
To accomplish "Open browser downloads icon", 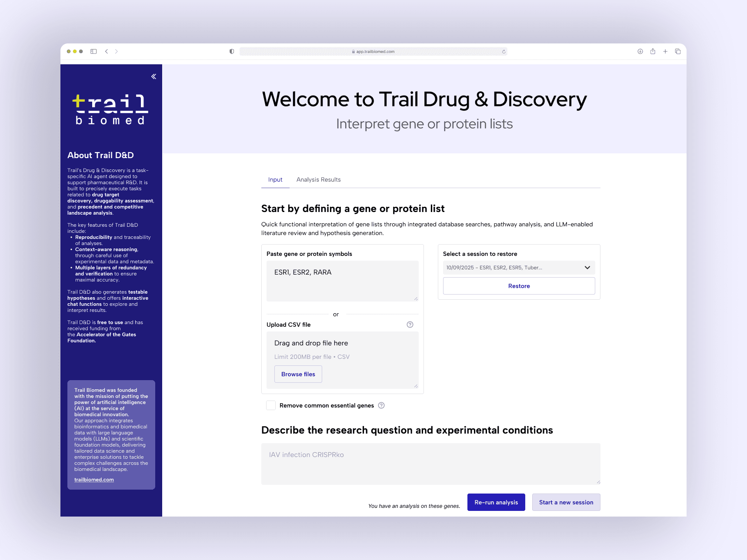I will click(640, 51).
